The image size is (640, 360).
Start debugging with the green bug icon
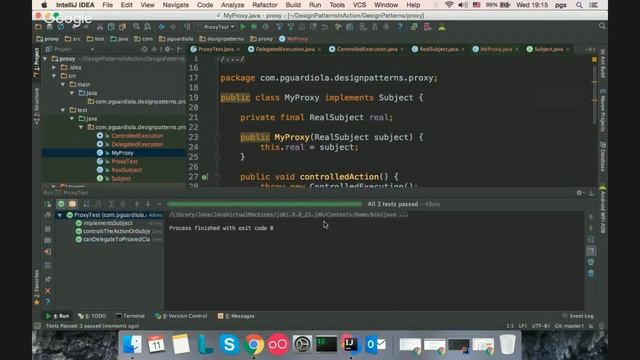coord(254,27)
